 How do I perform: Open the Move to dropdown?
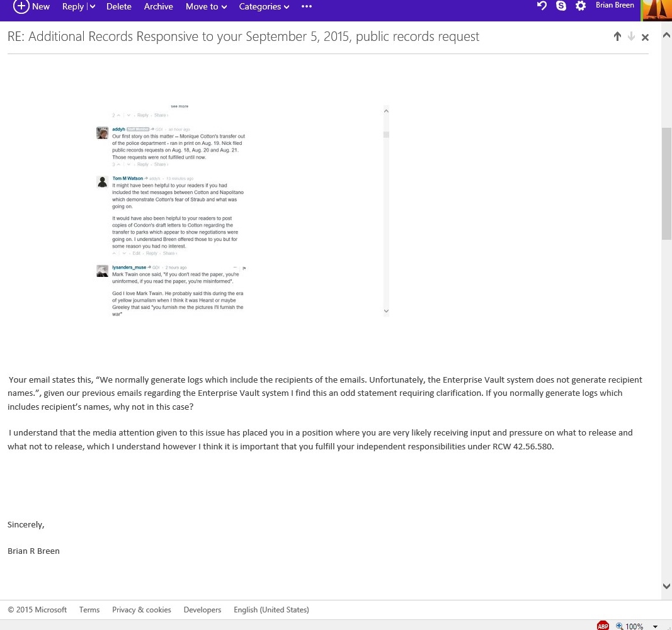click(206, 6)
